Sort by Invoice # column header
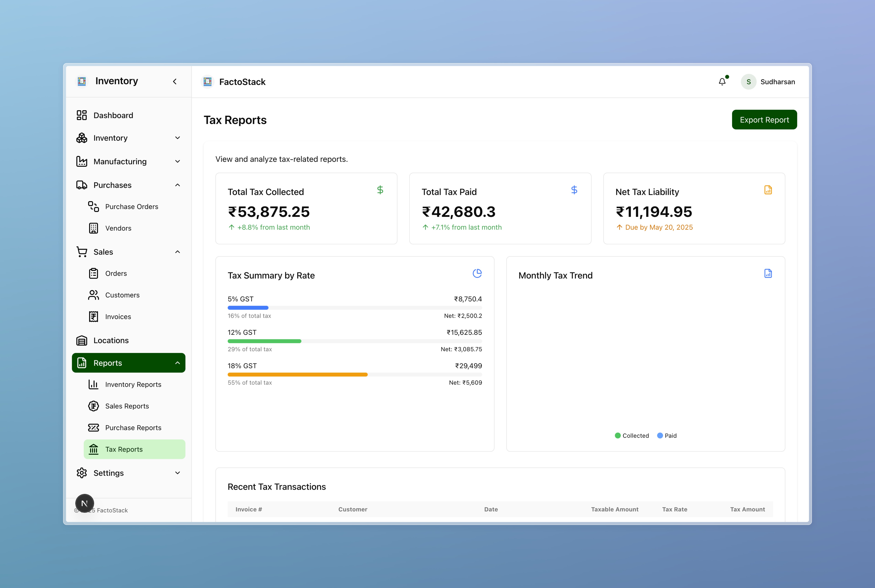This screenshot has width=875, height=588. (x=249, y=509)
